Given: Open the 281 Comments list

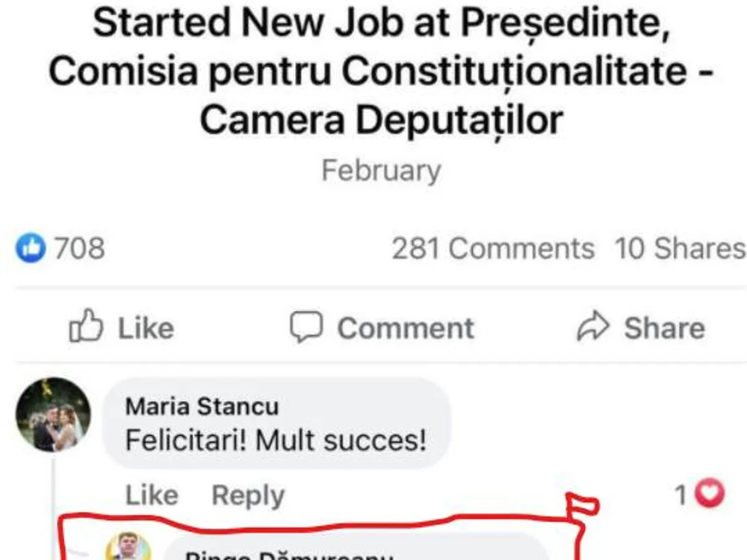Looking at the screenshot, I should (x=492, y=249).
